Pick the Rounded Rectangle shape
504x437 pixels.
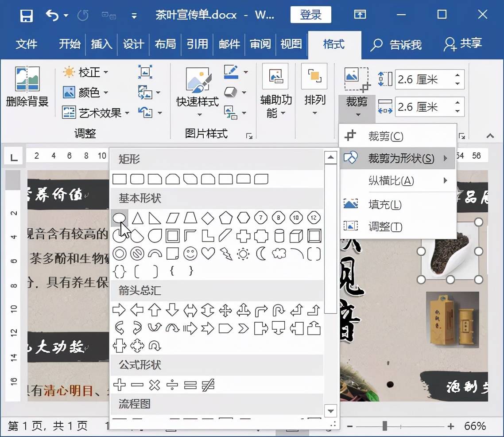pos(137,179)
